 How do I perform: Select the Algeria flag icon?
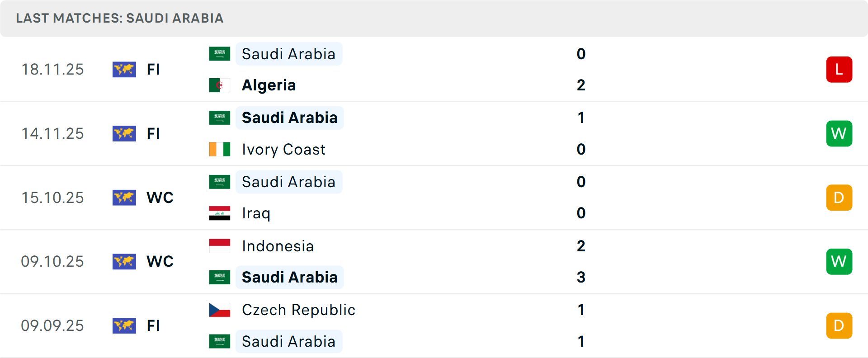(x=220, y=85)
